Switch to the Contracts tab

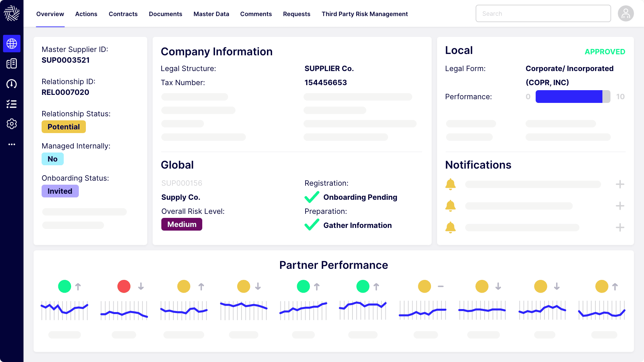coord(123,14)
